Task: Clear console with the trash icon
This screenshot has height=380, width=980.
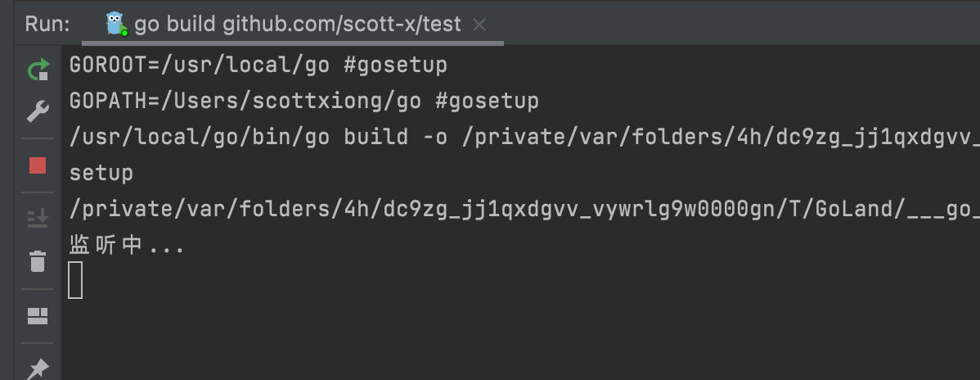Action: point(38,261)
